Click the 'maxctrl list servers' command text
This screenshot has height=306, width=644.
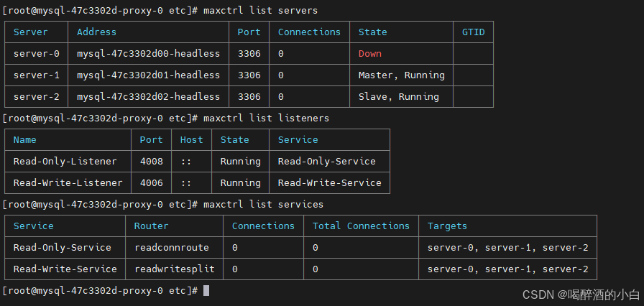click(x=260, y=11)
